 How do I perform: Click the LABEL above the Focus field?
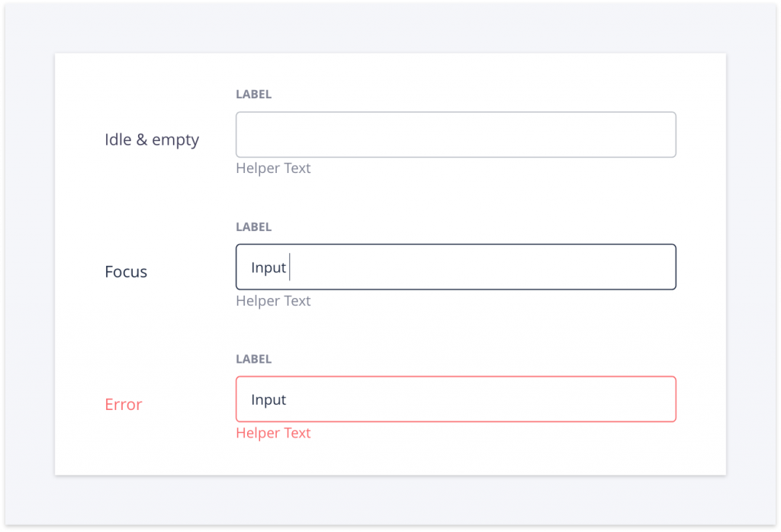(253, 226)
